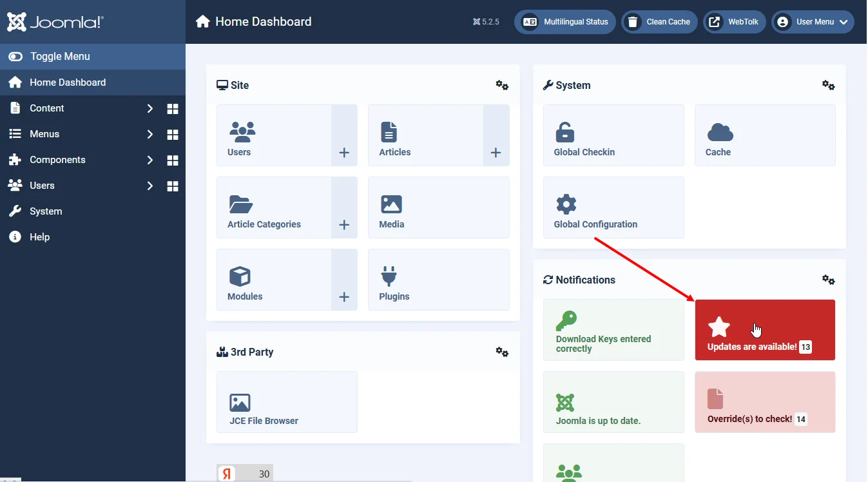Open the Article Categories quick icon
Viewport: 868px width, 482px height.
(x=274, y=207)
